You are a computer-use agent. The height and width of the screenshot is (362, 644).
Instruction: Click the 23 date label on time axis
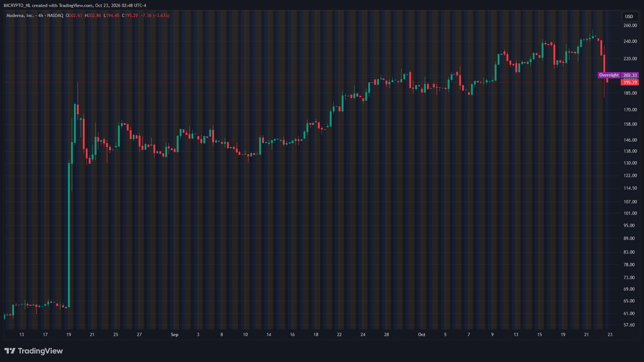pos(610,335)
